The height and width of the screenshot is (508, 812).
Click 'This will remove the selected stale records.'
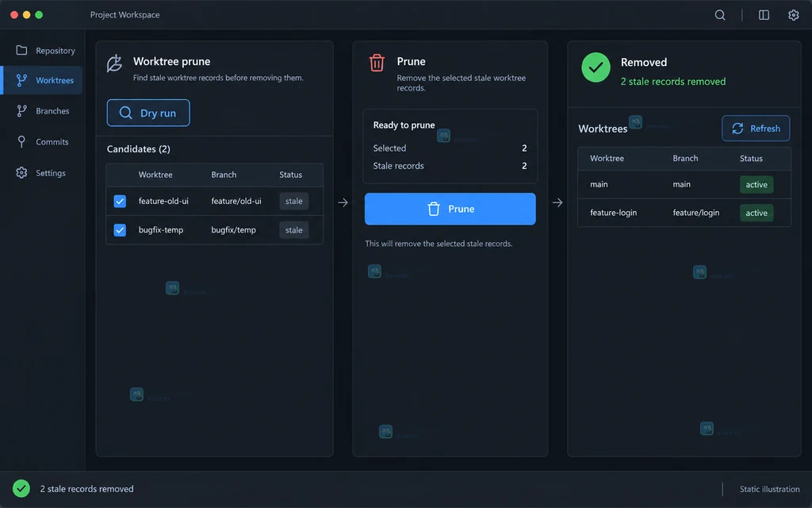[439, 244]
